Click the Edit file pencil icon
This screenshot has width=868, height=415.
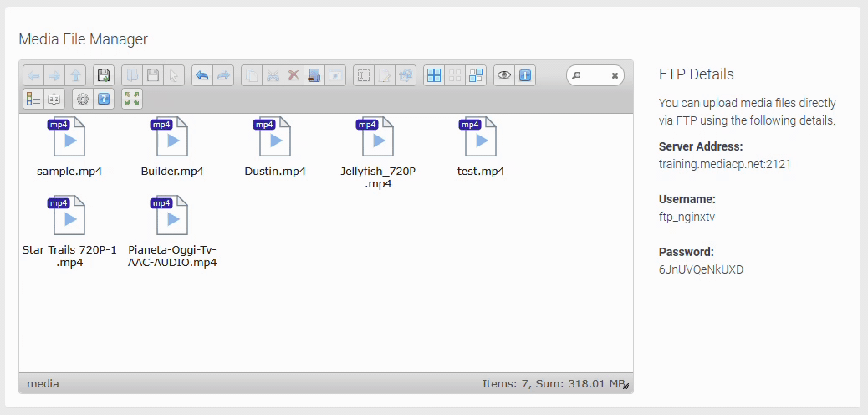pyautogui.click(x=384, y=75)
